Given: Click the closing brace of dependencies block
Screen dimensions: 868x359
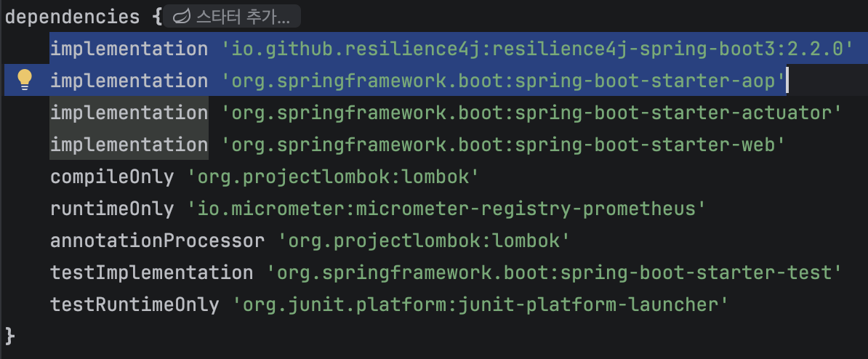Looking at the screenshot, I should point(9,336).
